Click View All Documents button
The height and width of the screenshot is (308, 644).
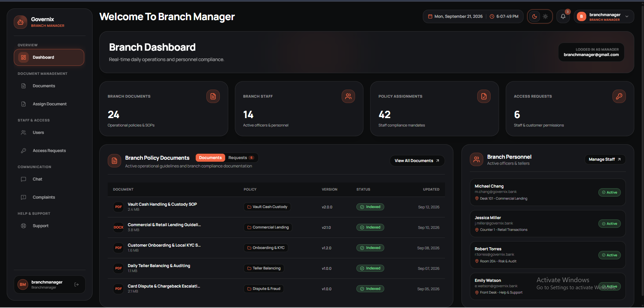(417, 161)
